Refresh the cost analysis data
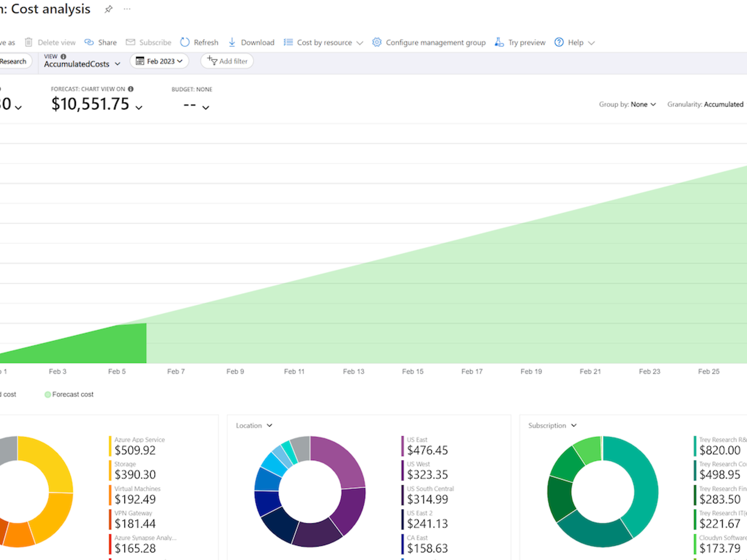Screen dimensions: 747x560 199,42
